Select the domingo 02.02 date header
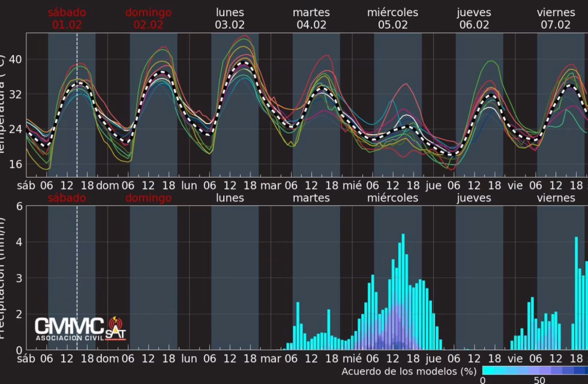This screenshot has width=588, height=384. coord(148,19)
